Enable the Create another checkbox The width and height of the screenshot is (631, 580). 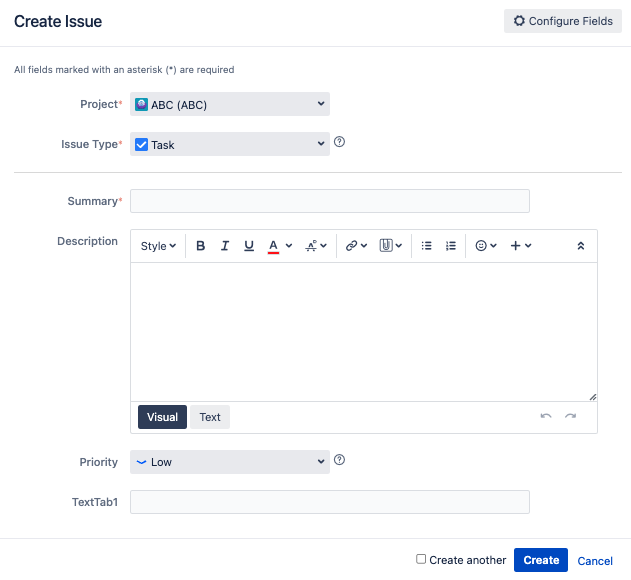coord(421,559)
